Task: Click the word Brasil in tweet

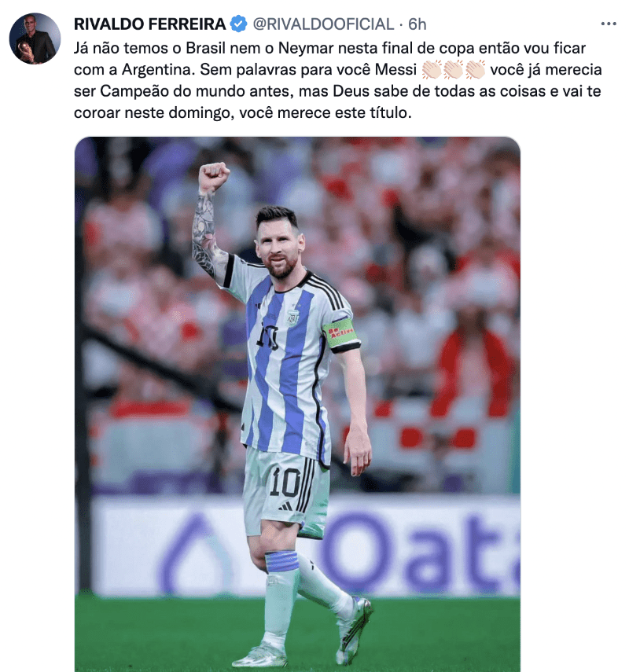Action: pyautogui.click(x=205, y=48)
